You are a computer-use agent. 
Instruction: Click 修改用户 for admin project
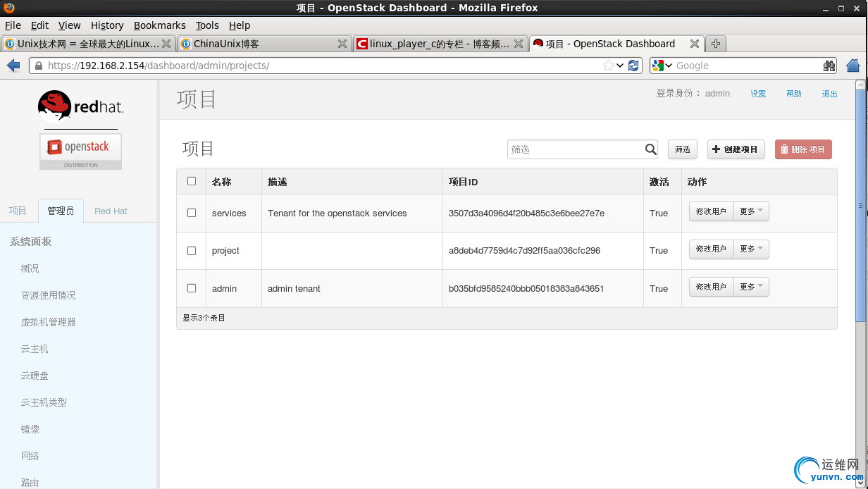point(711,287)
